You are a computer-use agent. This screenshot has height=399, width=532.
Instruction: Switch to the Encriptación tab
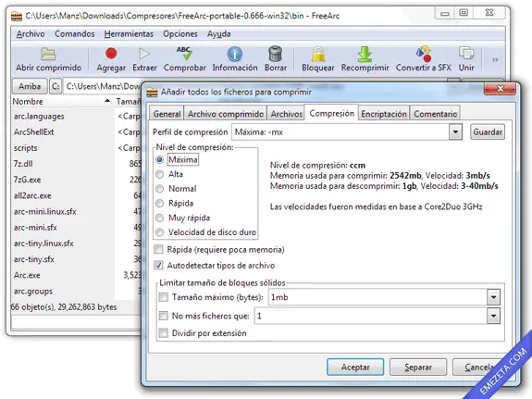pyautogui.click(x=384, y=114)
